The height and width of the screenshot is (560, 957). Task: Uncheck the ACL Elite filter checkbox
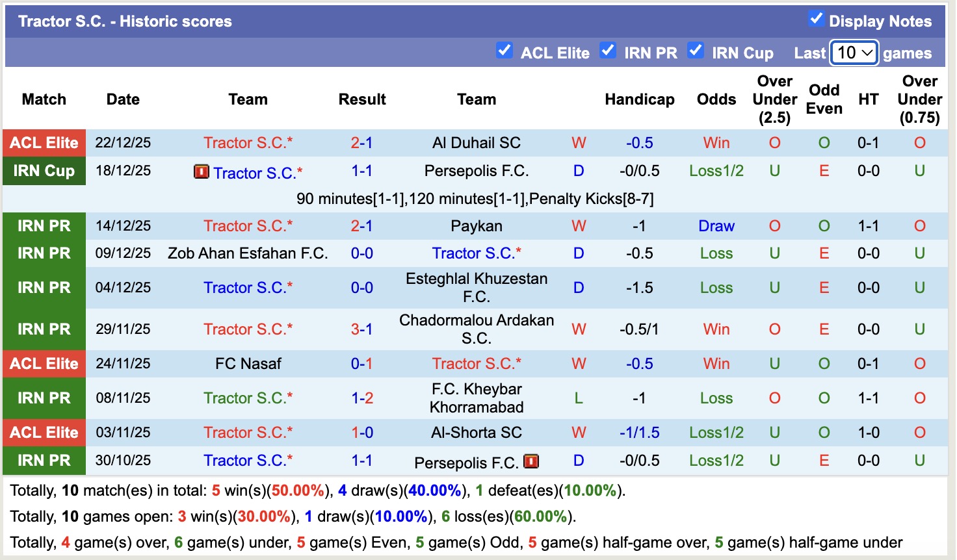pos(505,51)
